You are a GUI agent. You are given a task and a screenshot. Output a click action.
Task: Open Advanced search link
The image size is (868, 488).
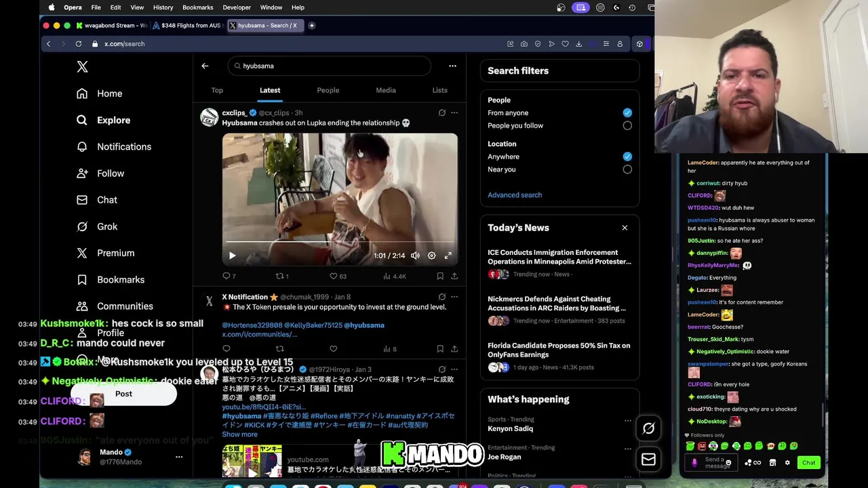coord(515,195)
